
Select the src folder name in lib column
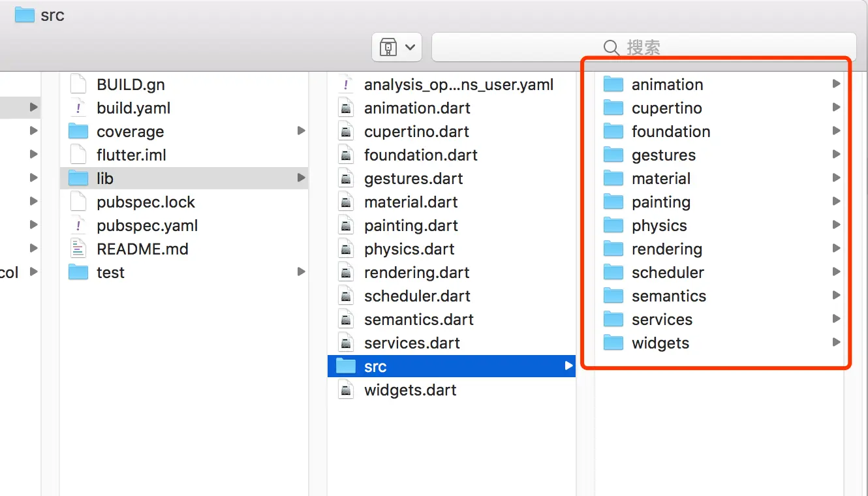pyautogui.click(x=375, y=367)
